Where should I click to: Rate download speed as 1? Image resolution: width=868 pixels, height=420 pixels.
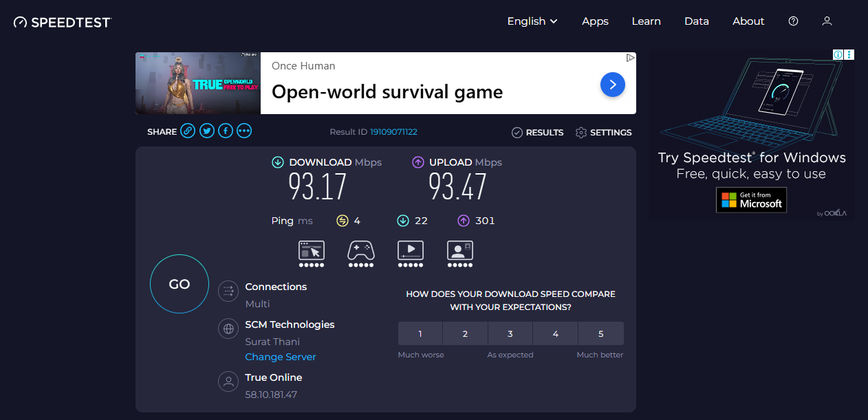(x=420, y=333)
